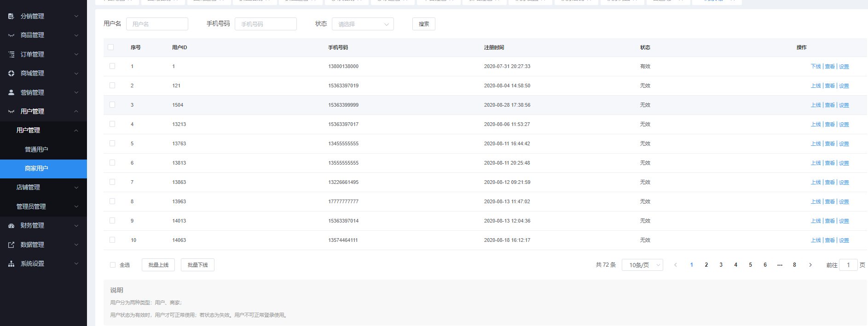868x326 pixels.
Task: Click the 分销管理 sidebar icon
Action: point(11,16)
